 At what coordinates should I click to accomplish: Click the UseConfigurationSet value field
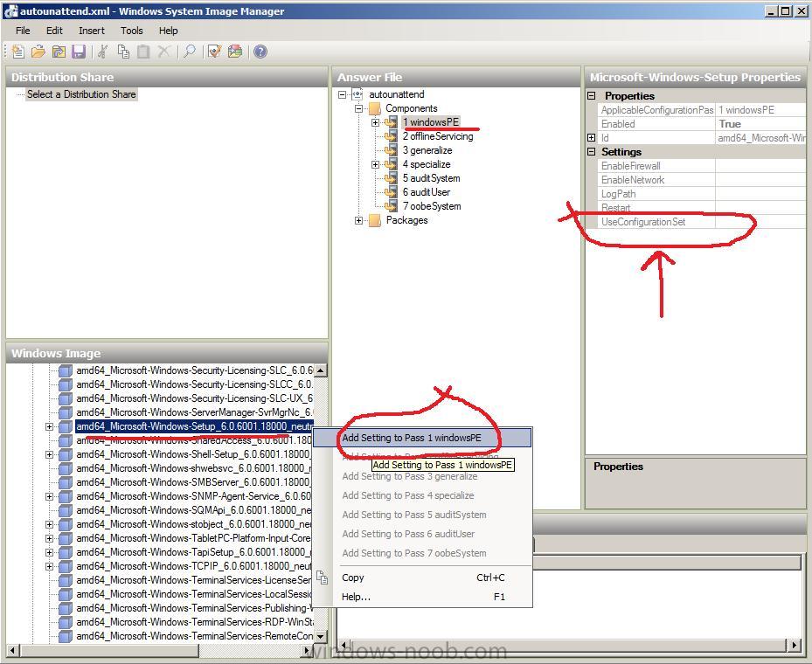click(760, 222)
